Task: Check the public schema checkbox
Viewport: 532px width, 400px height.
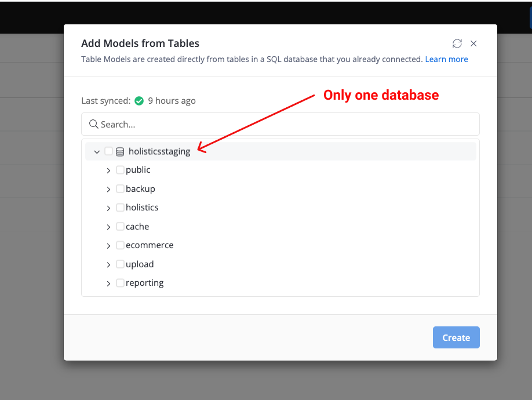Action: [120, 169]
